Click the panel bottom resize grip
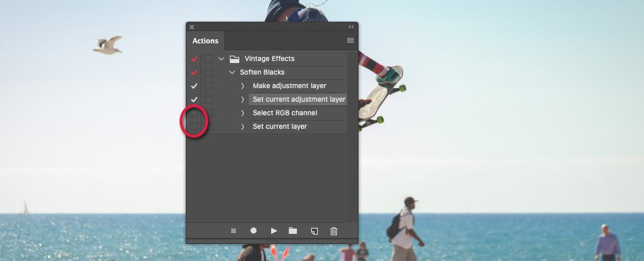 [x=272, y=241]
